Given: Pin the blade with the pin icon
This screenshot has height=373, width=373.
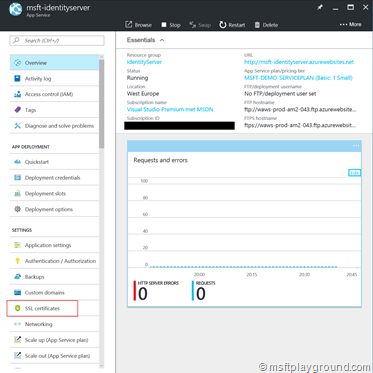Looking at the screenshot, I should tap(320, 7).
